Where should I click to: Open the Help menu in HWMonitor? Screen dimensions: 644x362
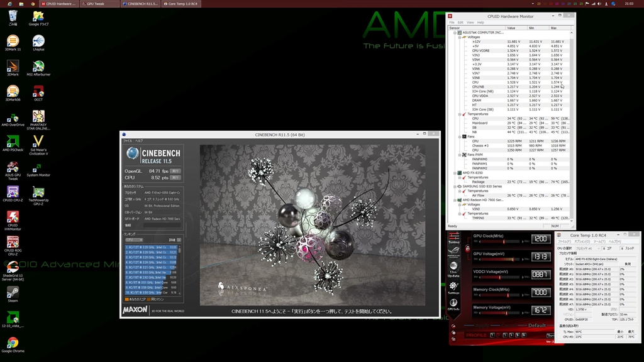coord(480,23)
